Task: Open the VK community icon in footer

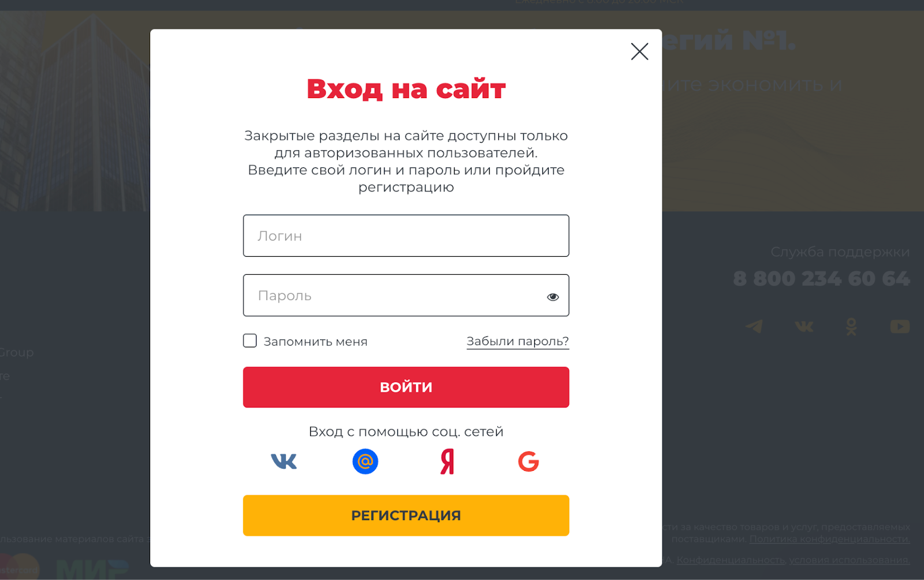Action: click(x=803, y=326)
